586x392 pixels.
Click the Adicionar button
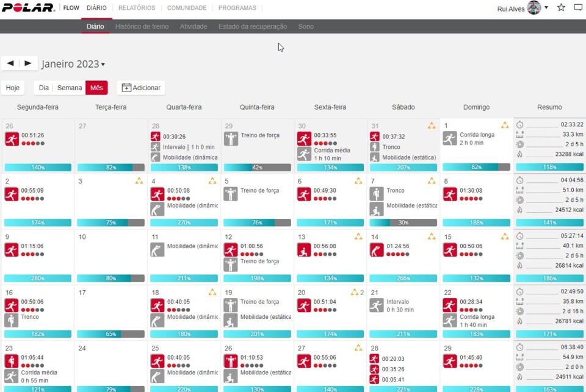click(x=141, y=88)
